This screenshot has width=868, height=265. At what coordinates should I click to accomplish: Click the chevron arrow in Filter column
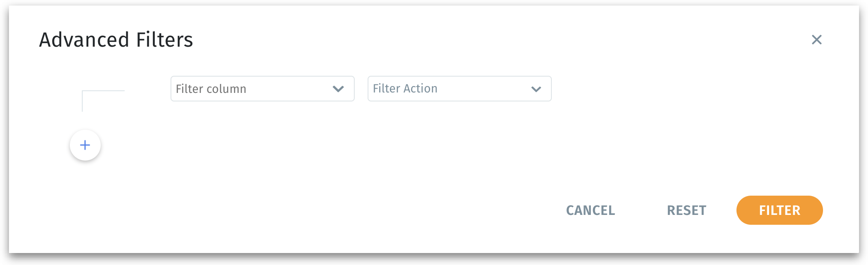338,89
